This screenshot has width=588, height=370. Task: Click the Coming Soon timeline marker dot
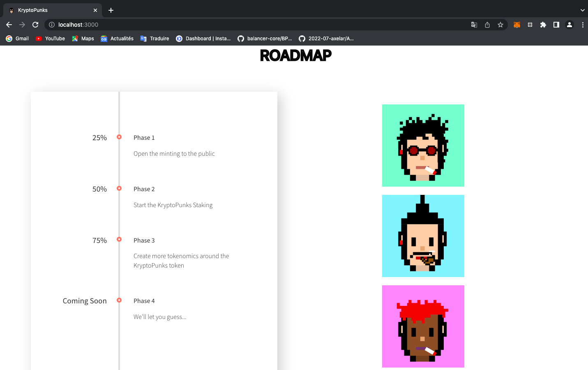(x=119, y=300)
